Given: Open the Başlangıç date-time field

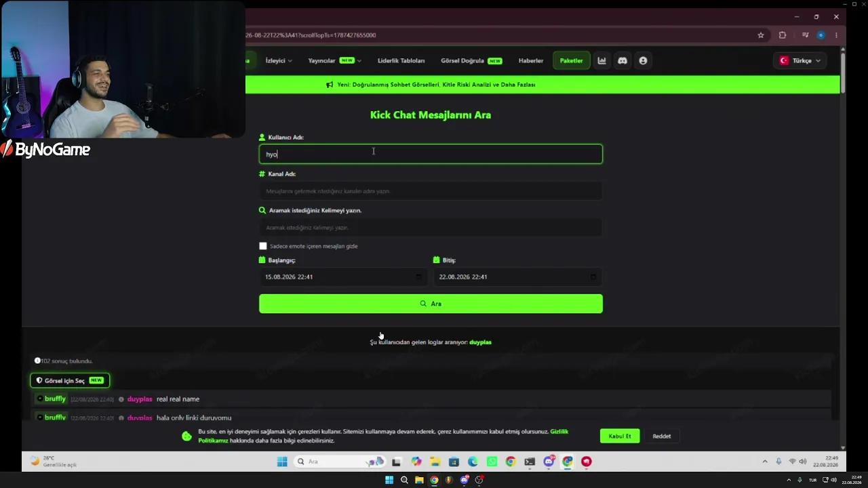Looking at the screenshot, I should pyautogui.click(x=344, y=277).
